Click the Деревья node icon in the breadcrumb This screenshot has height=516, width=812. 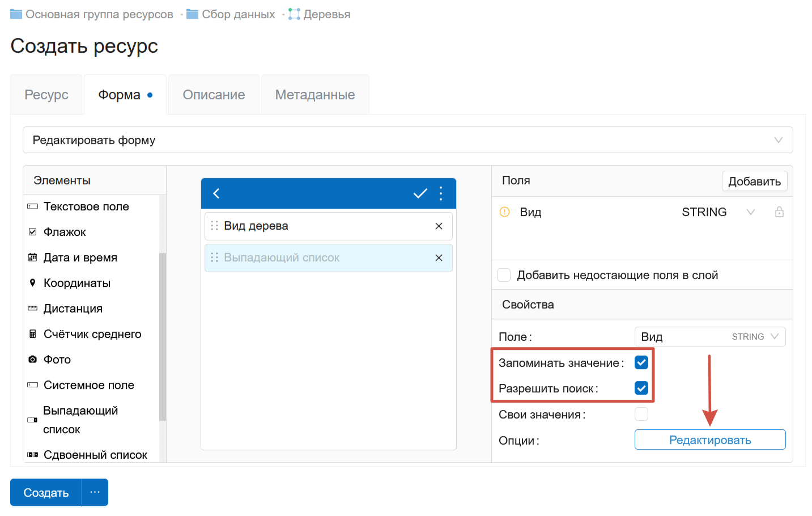coord(294,14)
